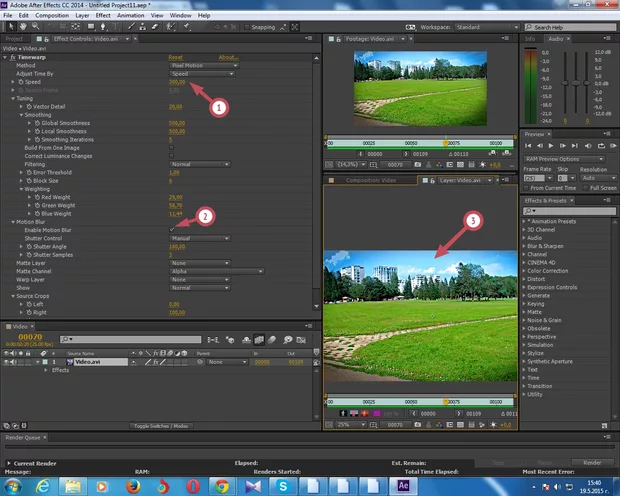Click the Speed stopwatch icon

(20, 82)
